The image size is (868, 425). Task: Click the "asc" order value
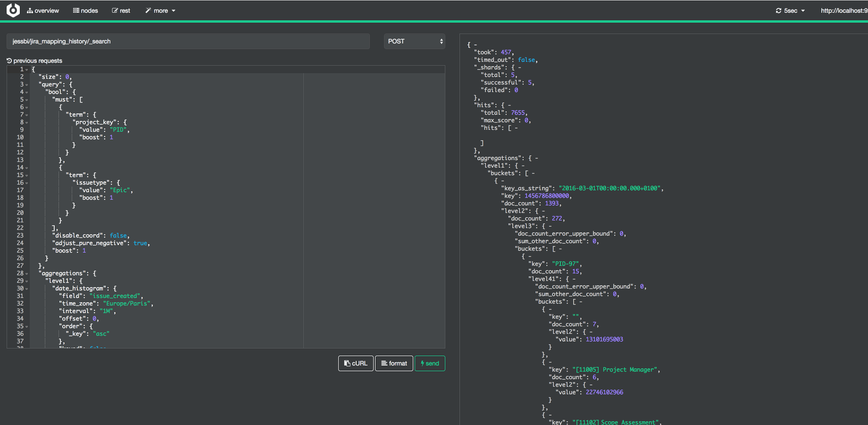point(101,334)
